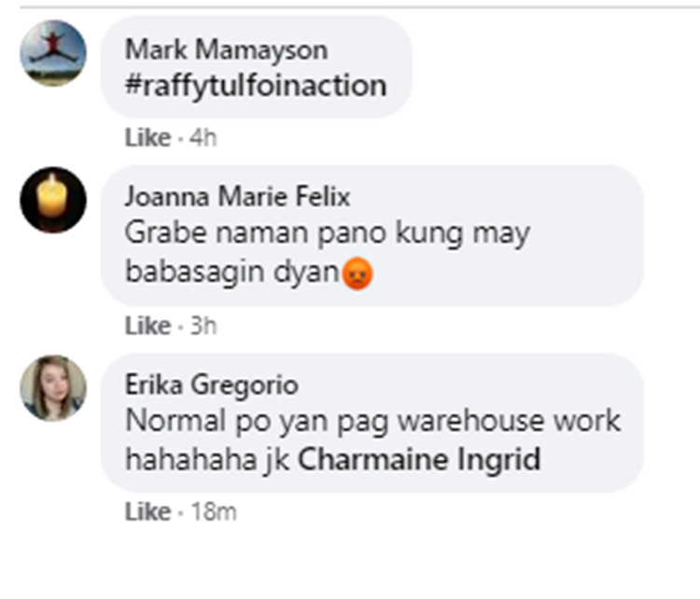Click the 'Normal po yan pag warehouse work' text

[x=372, y=422]
